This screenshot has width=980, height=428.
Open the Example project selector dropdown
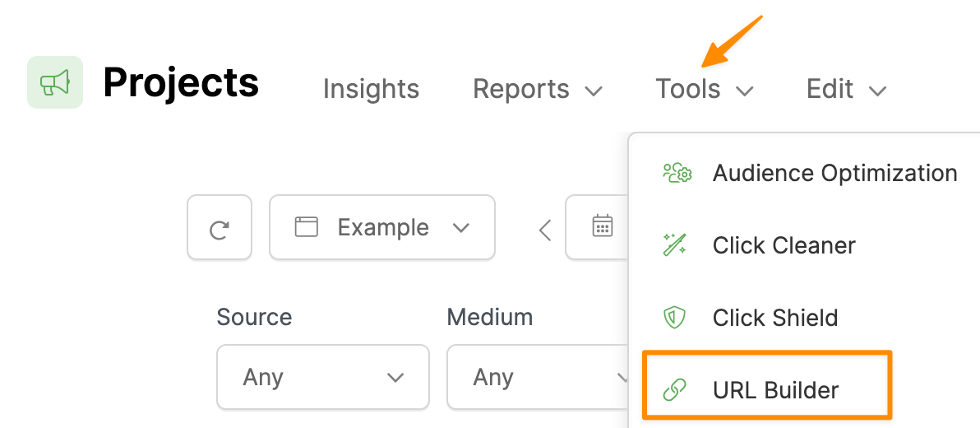382,228
